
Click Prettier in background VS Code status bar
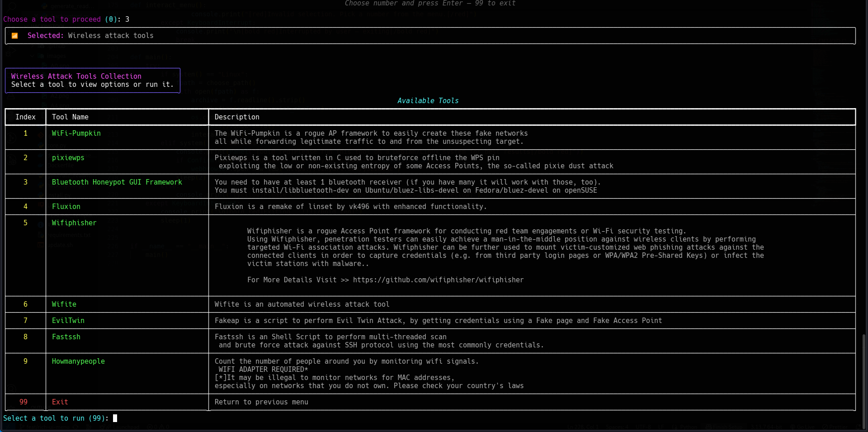coord(835,427)
